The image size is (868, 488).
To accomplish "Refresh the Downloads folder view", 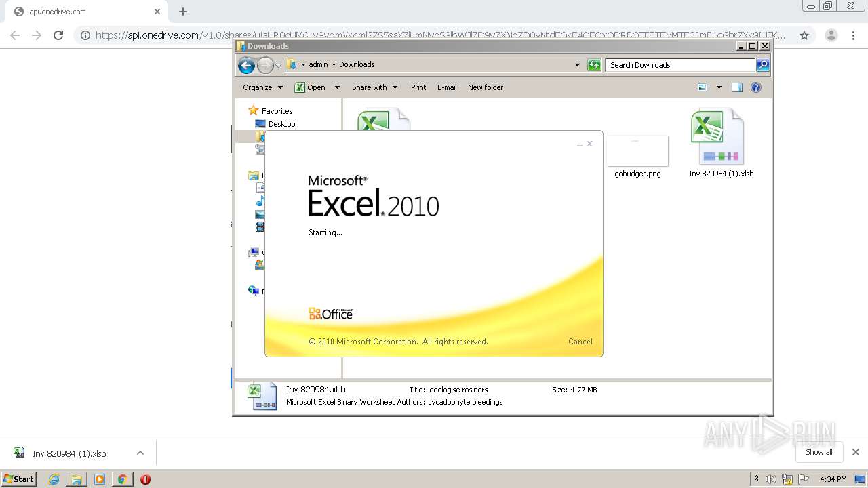I will pyautogui.click(x=594, y=65).
